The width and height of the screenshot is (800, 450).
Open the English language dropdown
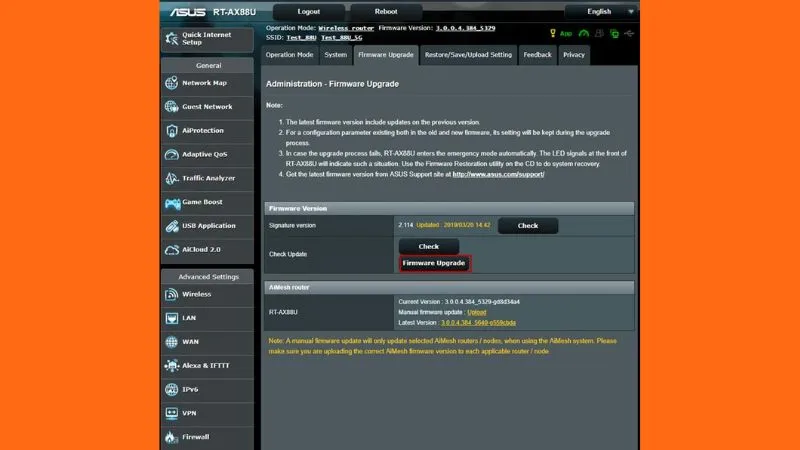pos(602,11)
